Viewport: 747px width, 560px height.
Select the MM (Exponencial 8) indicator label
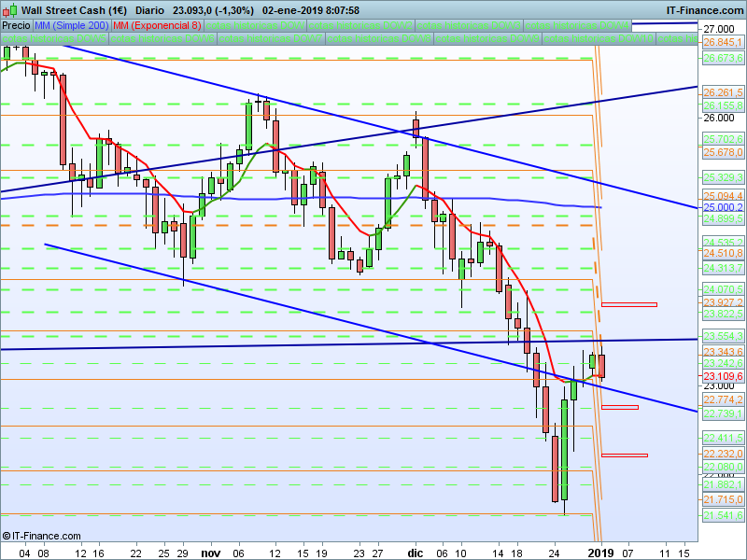click(157, 25)
